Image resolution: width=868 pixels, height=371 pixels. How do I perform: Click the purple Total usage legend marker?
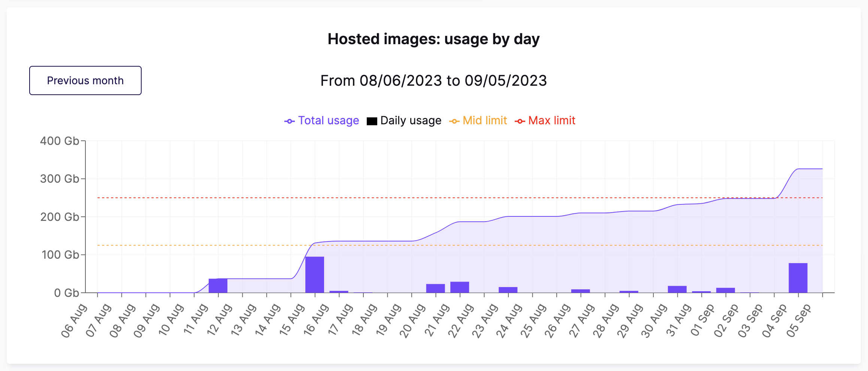tap(290, 121)
